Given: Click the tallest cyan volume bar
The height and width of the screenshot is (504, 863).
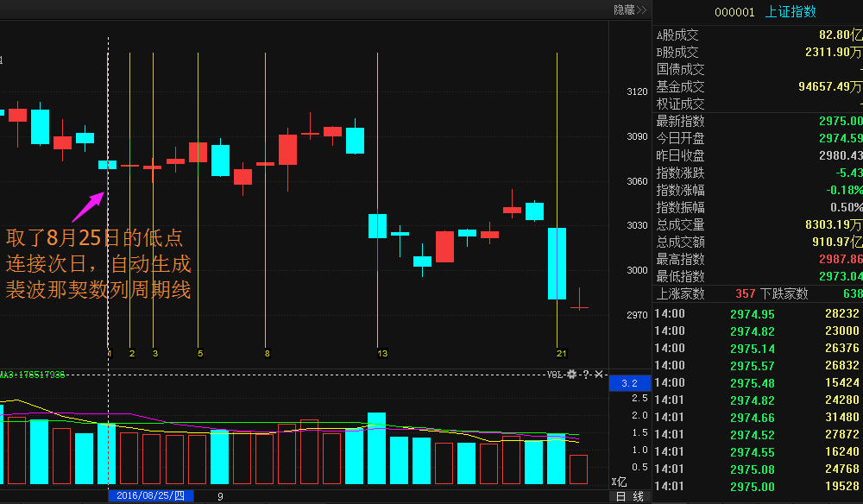Looking at the screenshot, I should [376, 448].
